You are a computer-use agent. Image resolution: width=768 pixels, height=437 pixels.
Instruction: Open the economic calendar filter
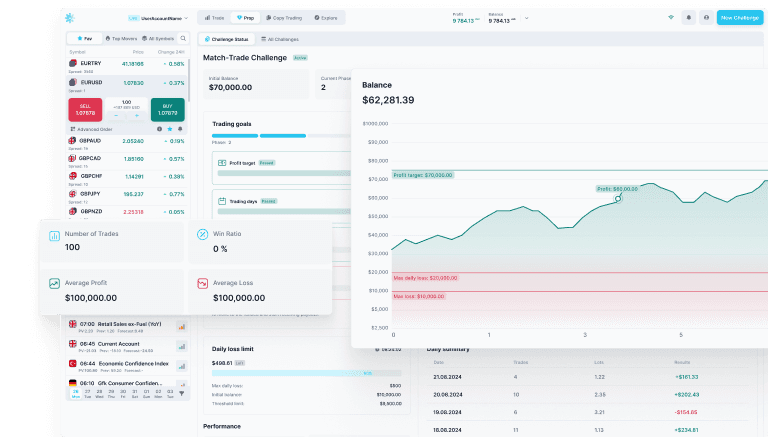click(x=182, y=393)
